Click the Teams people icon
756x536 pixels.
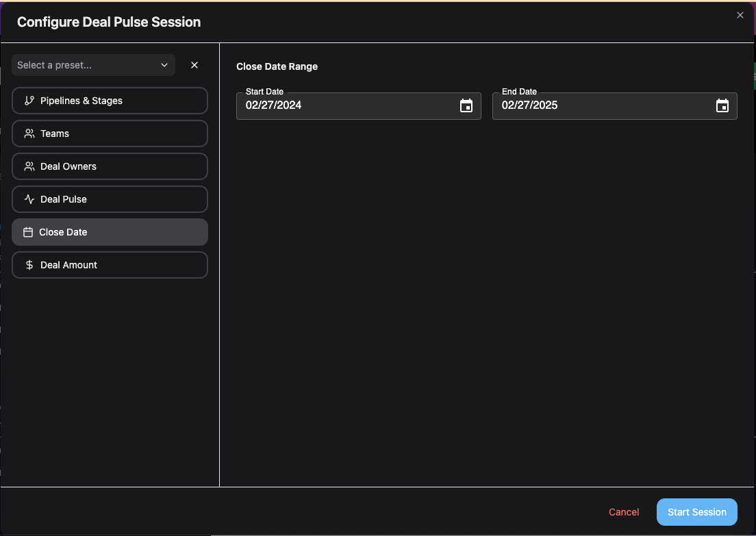[x=29, y=133]
